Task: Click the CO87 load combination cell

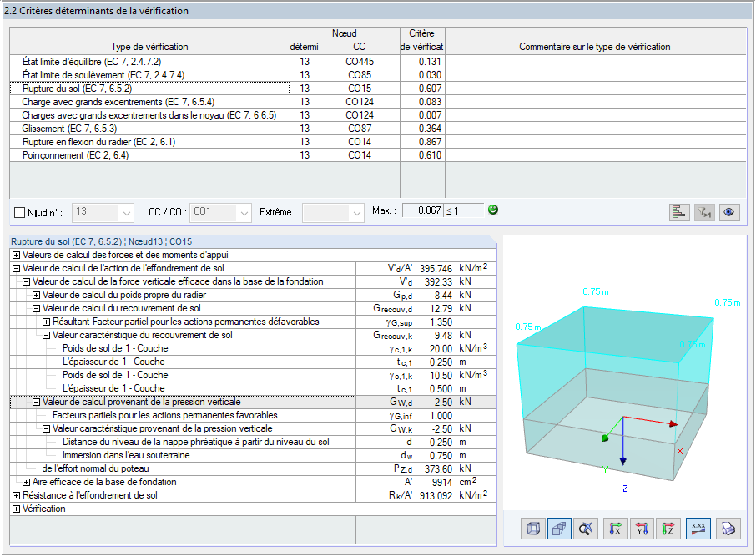Action: click(x=360, y=129)
